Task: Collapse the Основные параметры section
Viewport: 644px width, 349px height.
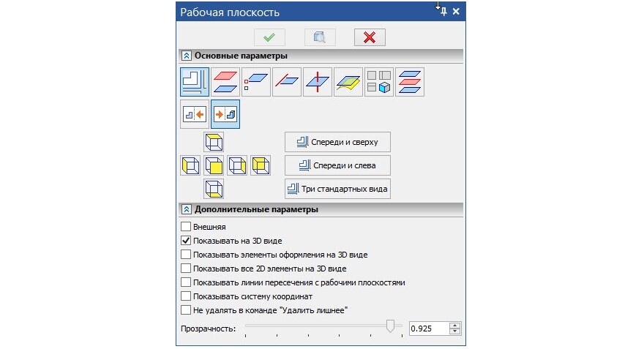Action: click(x=186, y=56)
